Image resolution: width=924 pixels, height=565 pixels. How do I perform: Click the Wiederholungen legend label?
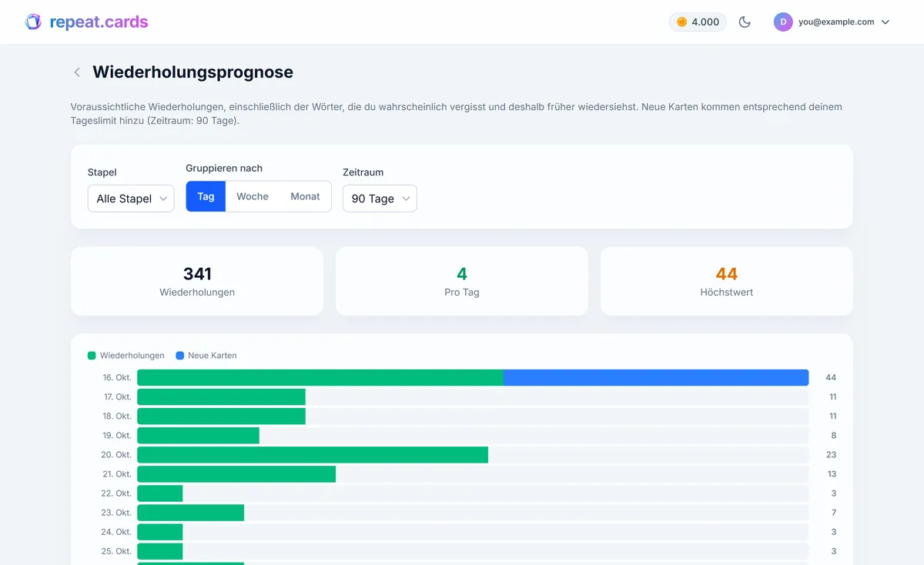132,356
